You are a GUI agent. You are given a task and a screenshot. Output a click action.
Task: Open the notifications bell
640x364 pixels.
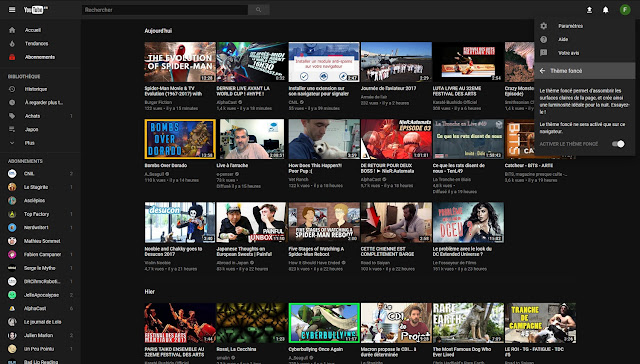[605, 10]
